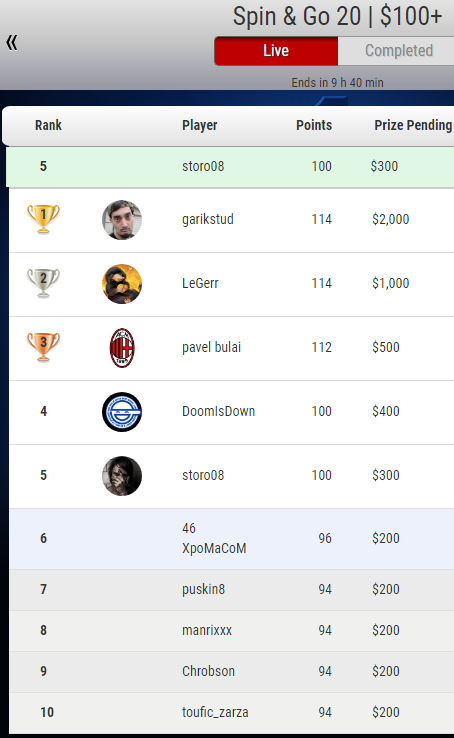
Task: Open LeGerr's creature avatar
Action: pos(122,284)
